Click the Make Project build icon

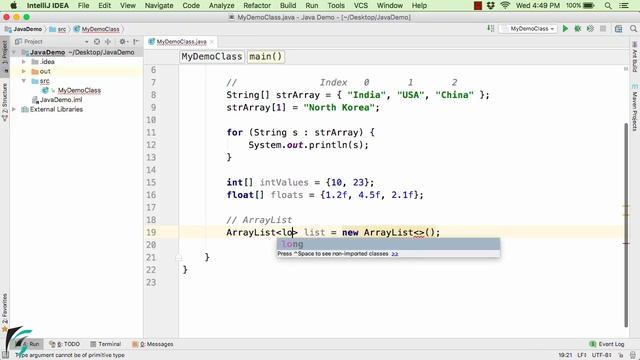tap(491, 29)
